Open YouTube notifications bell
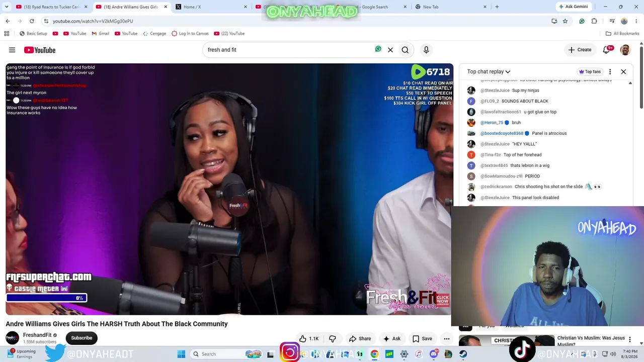This screenshot has width=644, height=362. click(x=606, y=50)
